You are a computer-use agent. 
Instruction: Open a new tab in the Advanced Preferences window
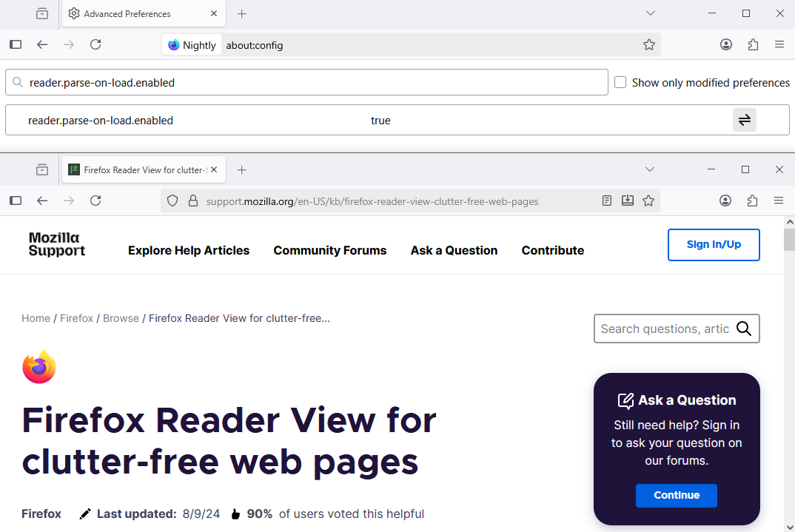[242, 13]
